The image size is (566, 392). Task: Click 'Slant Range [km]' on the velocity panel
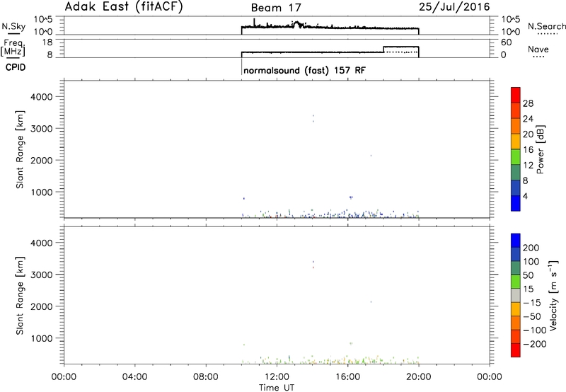pos(20,295)
